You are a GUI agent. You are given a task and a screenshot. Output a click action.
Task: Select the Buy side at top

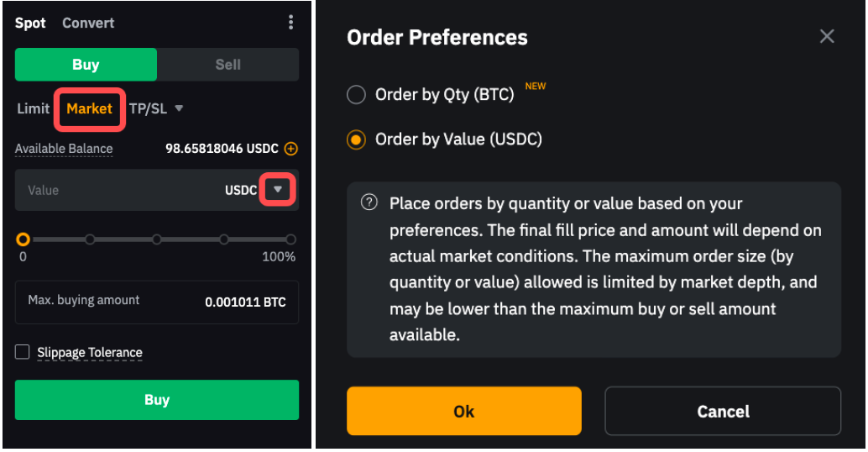click(x=86, y=65)
